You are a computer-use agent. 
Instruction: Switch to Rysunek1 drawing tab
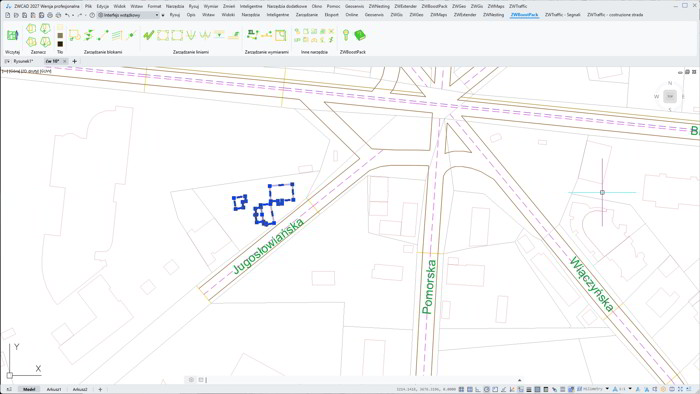[x=23, y=61]
